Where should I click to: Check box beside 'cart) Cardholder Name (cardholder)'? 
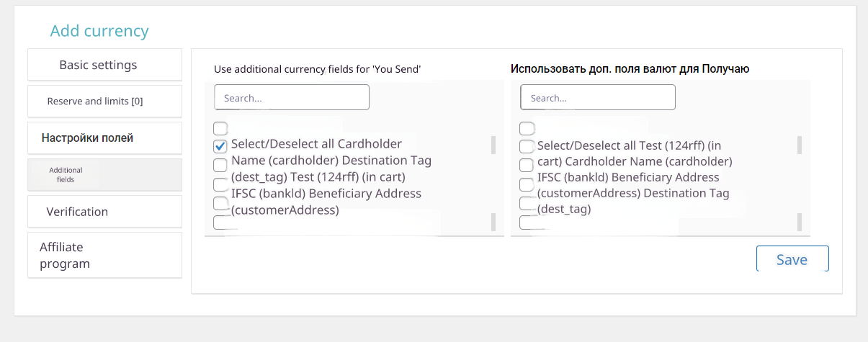(x=527, y=165)
